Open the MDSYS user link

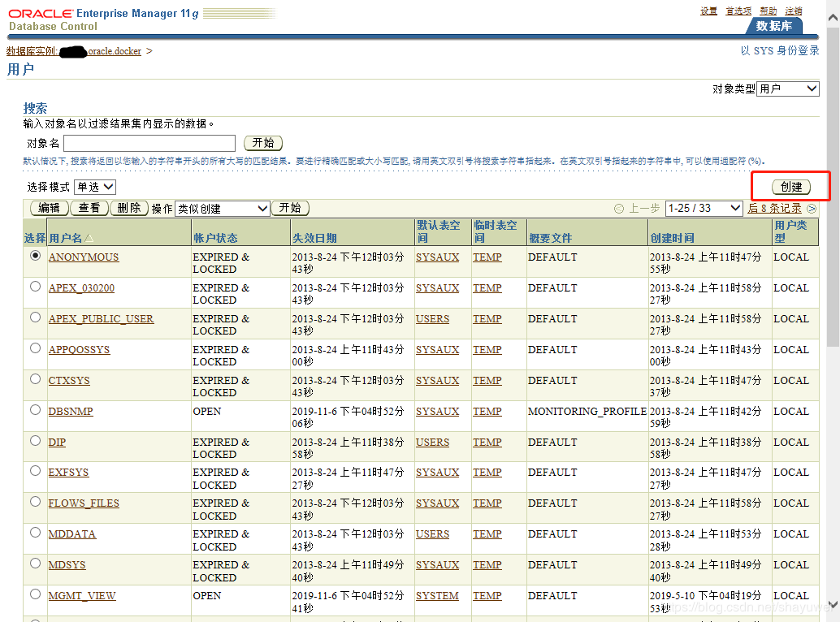67,564
